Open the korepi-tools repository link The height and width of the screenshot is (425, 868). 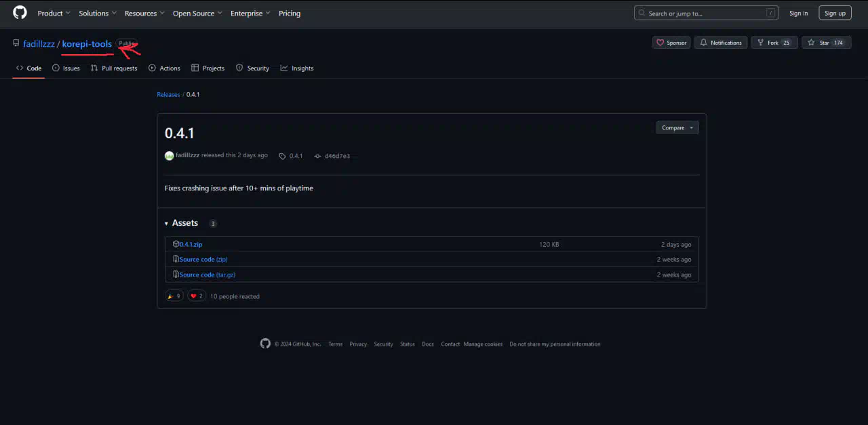click(87, 44)
